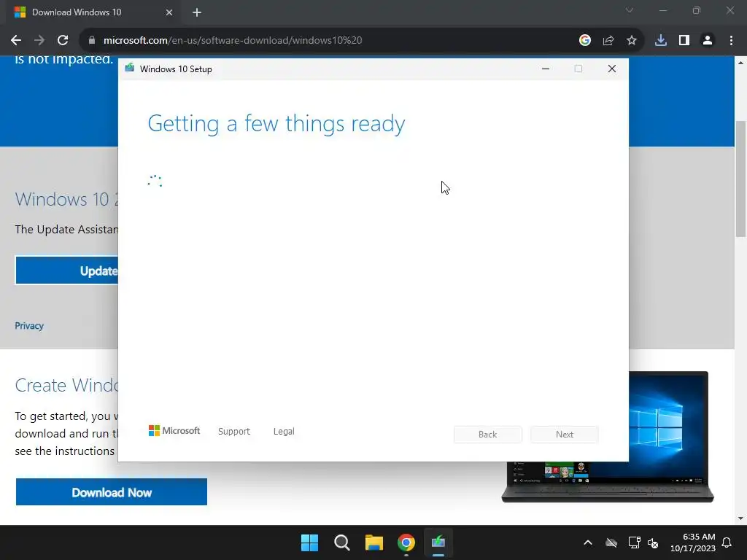Close the Windows 10 Setup dialog
The height and width of the screenshot is (560, 747).
point(612,69)
